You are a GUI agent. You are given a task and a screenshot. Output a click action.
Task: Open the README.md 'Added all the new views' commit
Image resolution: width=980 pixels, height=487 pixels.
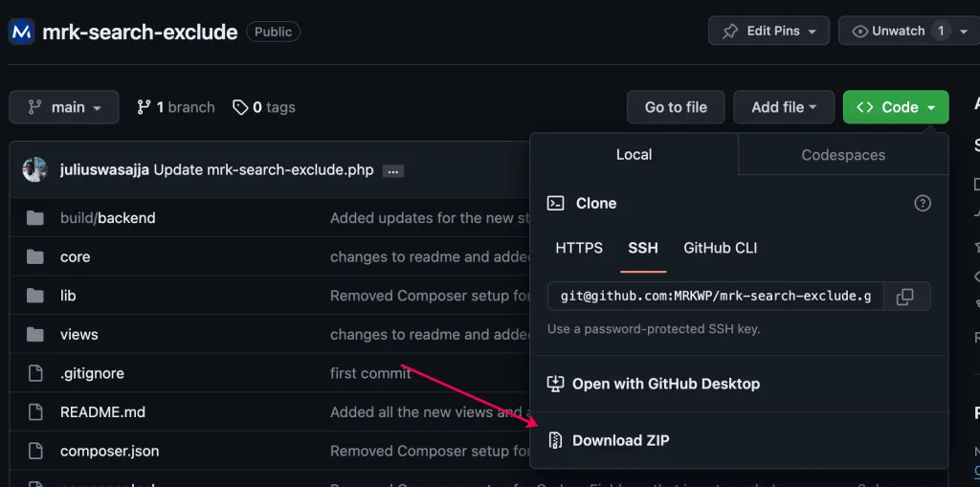(x=430, y=412)
